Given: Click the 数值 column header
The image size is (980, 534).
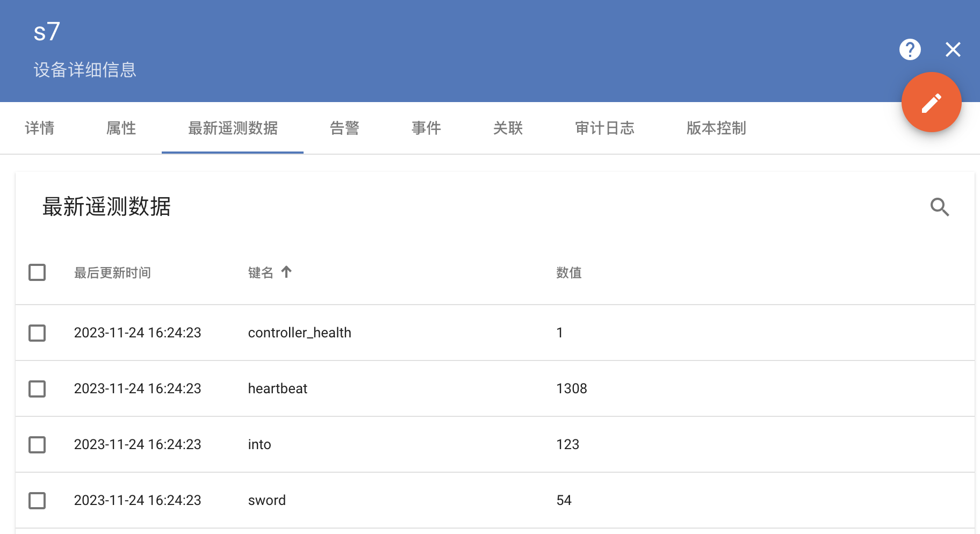Looking at the screenshot, I should 569,273.
